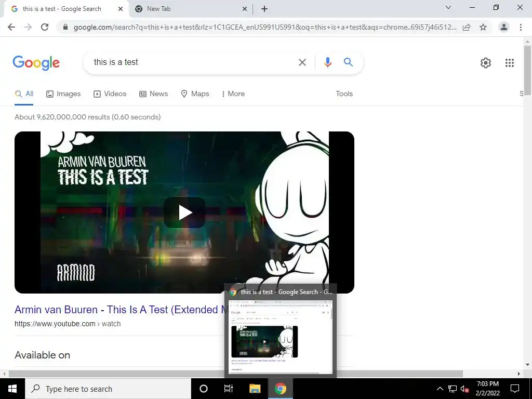Open Task View on taskbar
532x399 pixels.
tap(229, 389)
